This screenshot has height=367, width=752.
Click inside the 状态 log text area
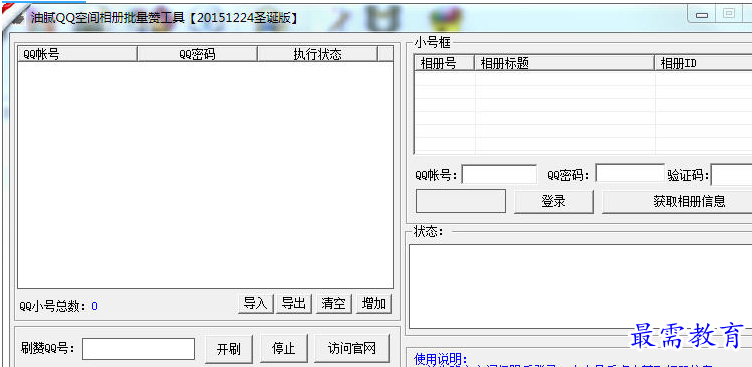pos(580,286)
